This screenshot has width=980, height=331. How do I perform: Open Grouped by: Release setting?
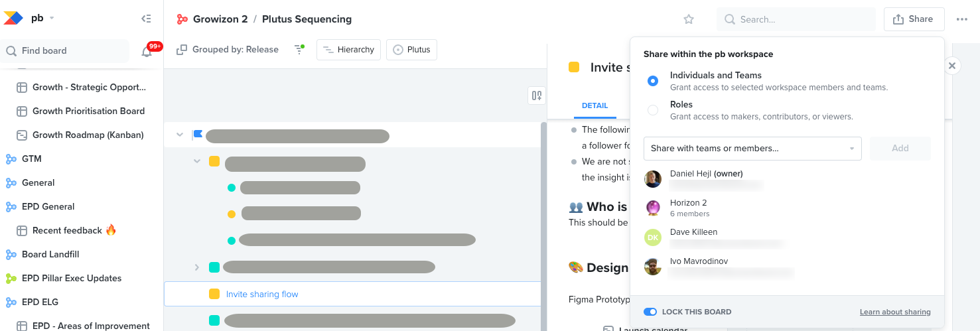click(x=228, y=49)
